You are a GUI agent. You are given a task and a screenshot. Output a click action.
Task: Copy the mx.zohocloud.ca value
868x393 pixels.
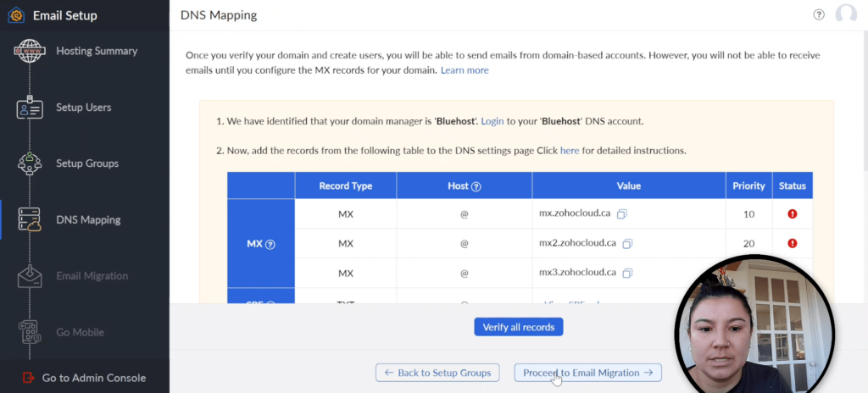621,213
